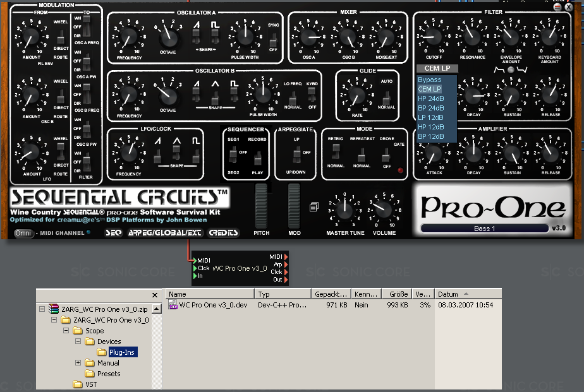Close the folder tree pane with the X
The image size is (584, 392).
[x=155, y=295]
